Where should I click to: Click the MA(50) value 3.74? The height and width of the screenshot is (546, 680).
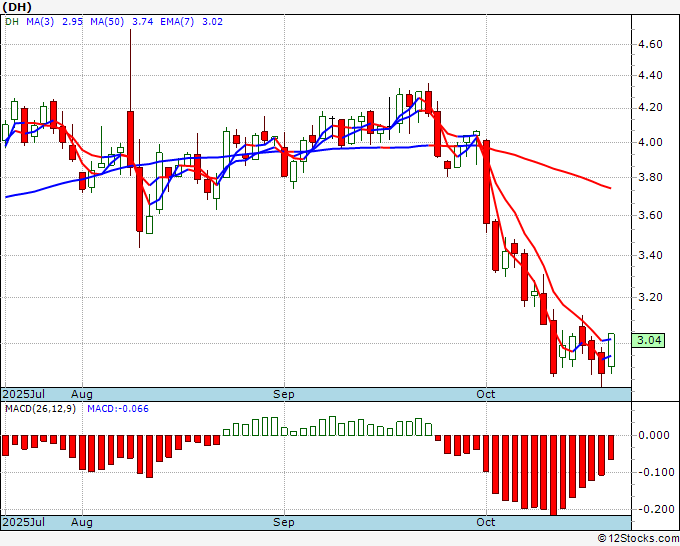pos(142,22)
